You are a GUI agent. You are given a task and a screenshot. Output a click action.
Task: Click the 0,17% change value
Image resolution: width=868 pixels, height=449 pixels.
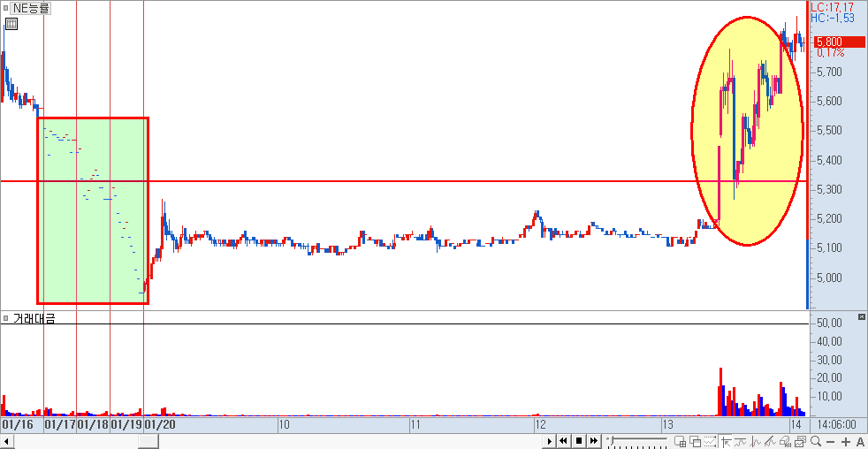coord(830,53)
